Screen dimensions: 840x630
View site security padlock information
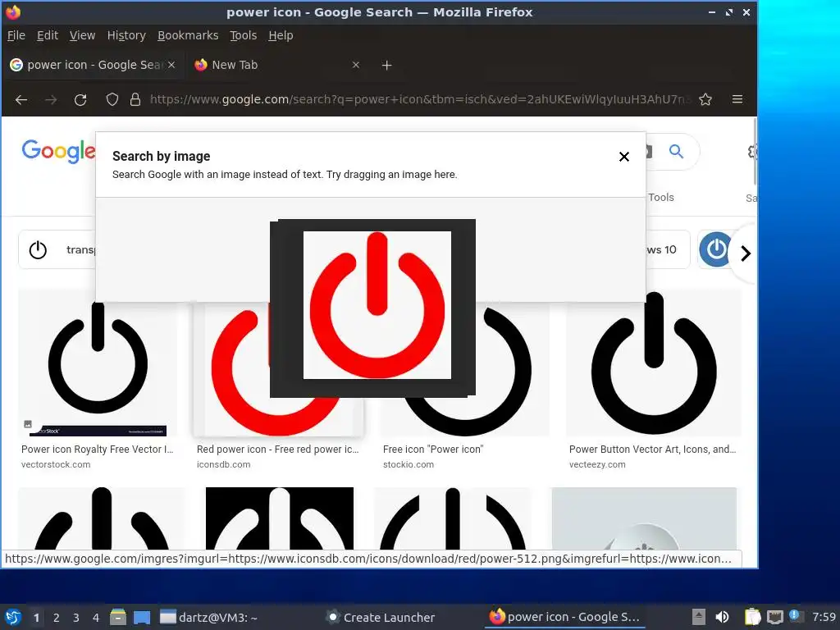tap(135, 99)
